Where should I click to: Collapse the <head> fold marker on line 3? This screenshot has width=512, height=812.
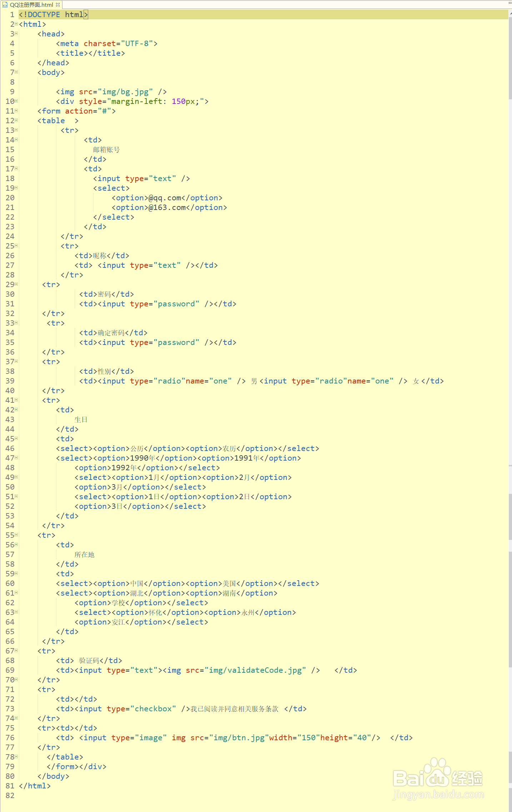pos(16,33)
